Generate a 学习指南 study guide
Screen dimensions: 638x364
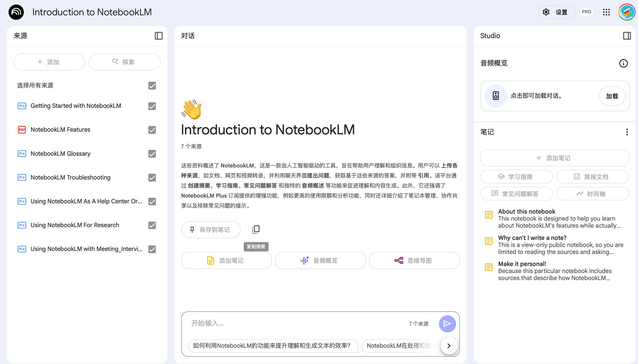(x=516, y=176)
